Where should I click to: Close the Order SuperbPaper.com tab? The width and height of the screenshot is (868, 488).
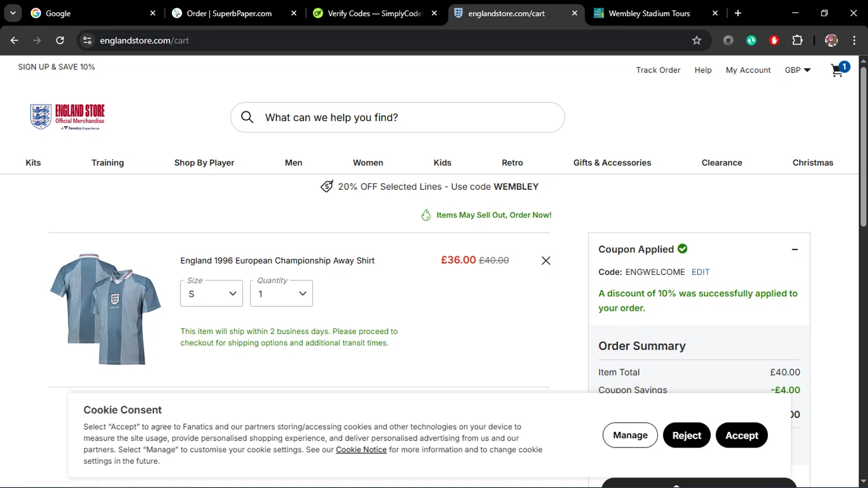pyautogui.click(x=294, y=13)
